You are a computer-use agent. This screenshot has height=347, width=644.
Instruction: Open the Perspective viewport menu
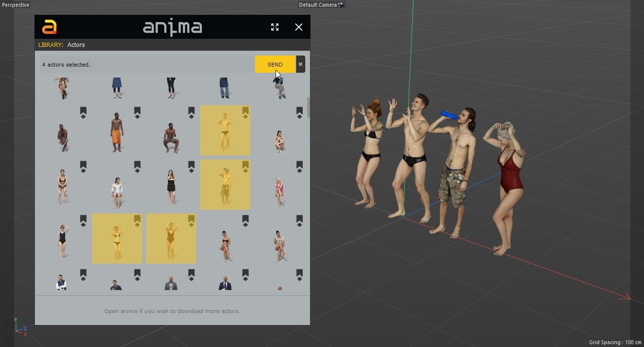coord(16,5)
